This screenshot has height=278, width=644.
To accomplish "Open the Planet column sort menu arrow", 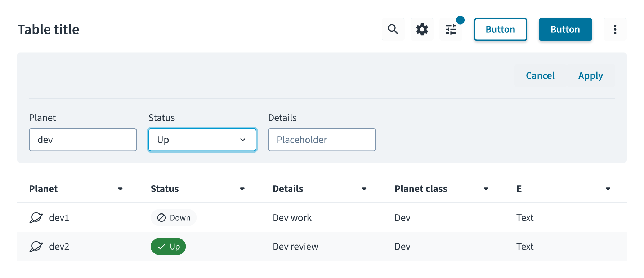I will pyautogui.click(x=120, y=189).
